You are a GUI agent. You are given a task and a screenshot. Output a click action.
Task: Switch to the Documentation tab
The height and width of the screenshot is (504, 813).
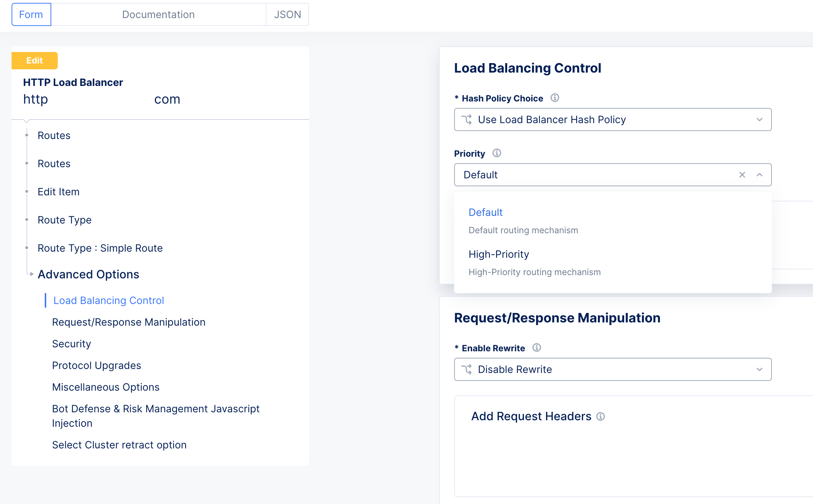[x=158, y=14]
